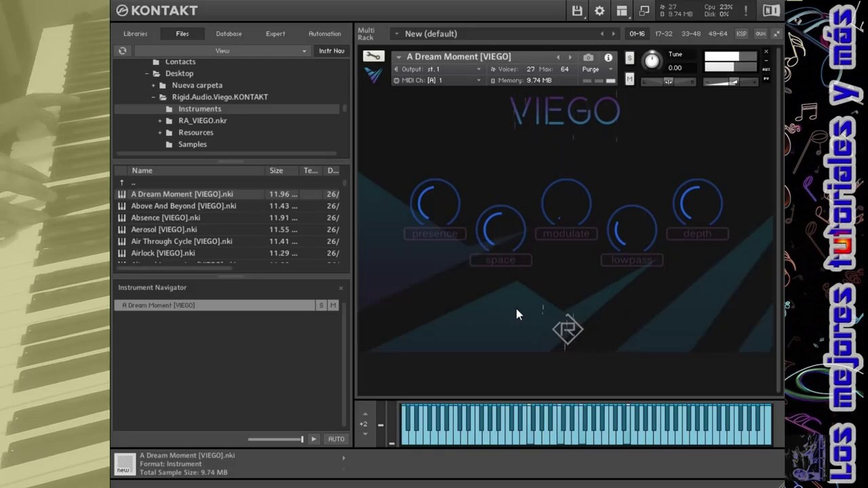Viewport: 868px width, 488px height.
Task: Select previous multi rack preset arrow
Action: point(601,34)
